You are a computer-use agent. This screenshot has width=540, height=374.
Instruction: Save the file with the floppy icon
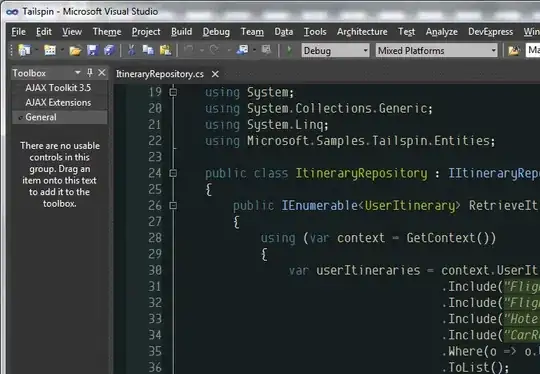coord(93,51)
